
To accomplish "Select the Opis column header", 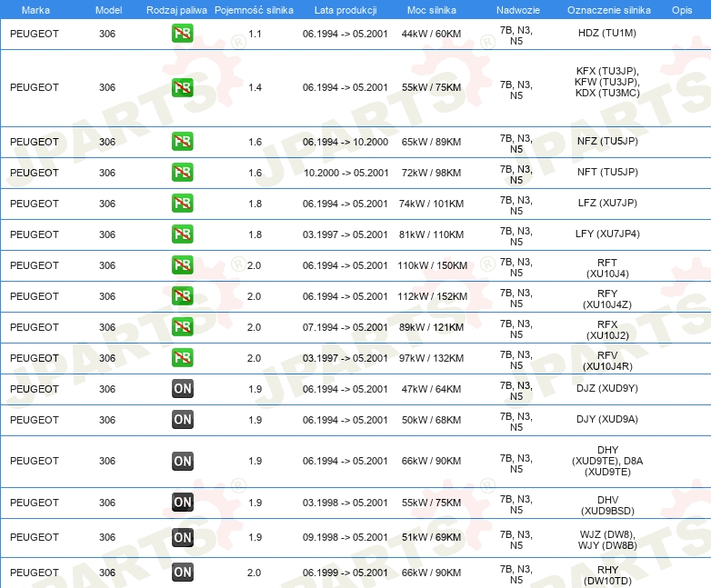I will tap(682, 10).
